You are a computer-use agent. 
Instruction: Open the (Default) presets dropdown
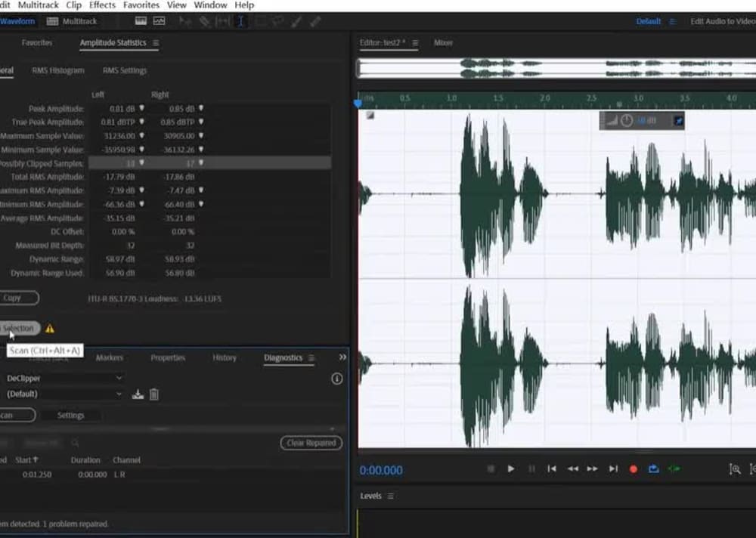click(x=64, y=394)
